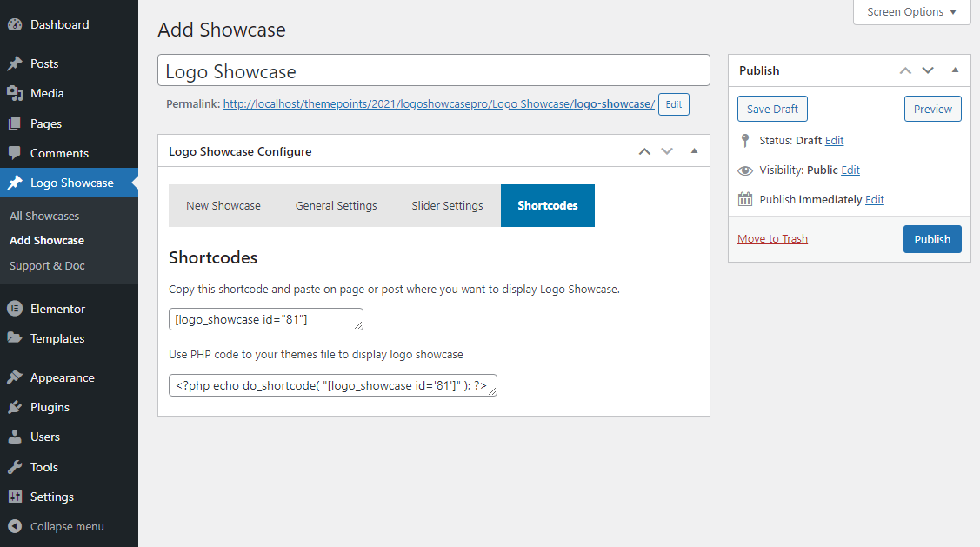Open the Plugins menu
Image resolution: width=980 pixels, height=547 pixels.
coord(69,407)
